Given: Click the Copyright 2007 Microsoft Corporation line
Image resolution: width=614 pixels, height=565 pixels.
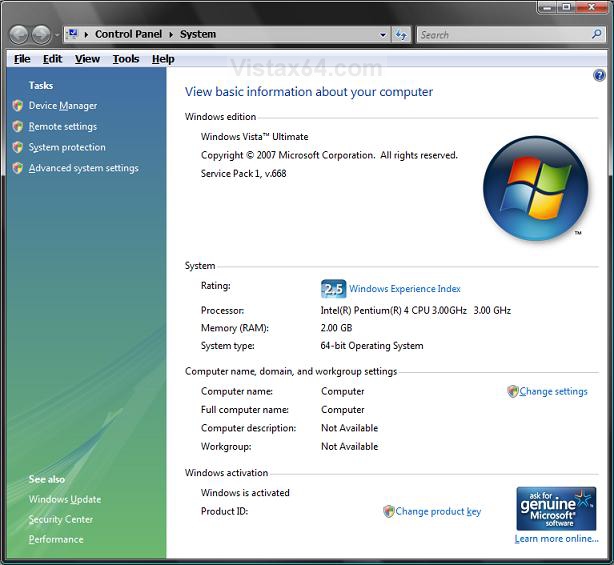Looking at the screenshot, I should point(329,155).
